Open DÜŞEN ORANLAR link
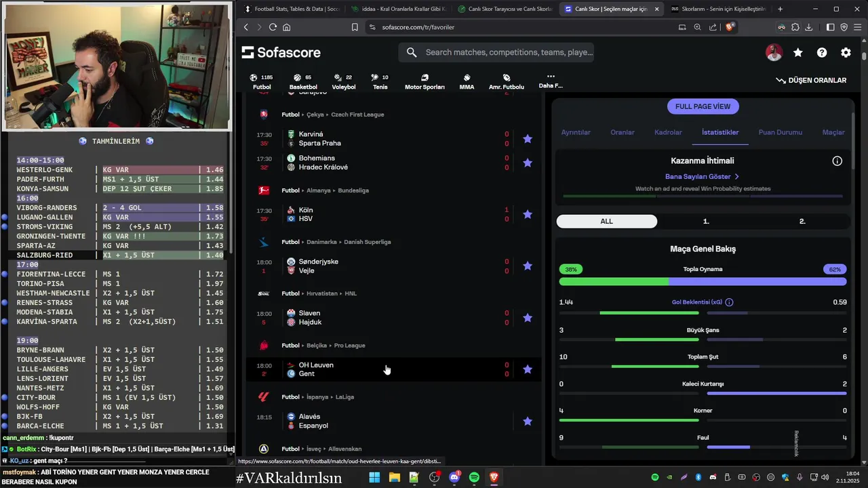 tap(811, 80)
